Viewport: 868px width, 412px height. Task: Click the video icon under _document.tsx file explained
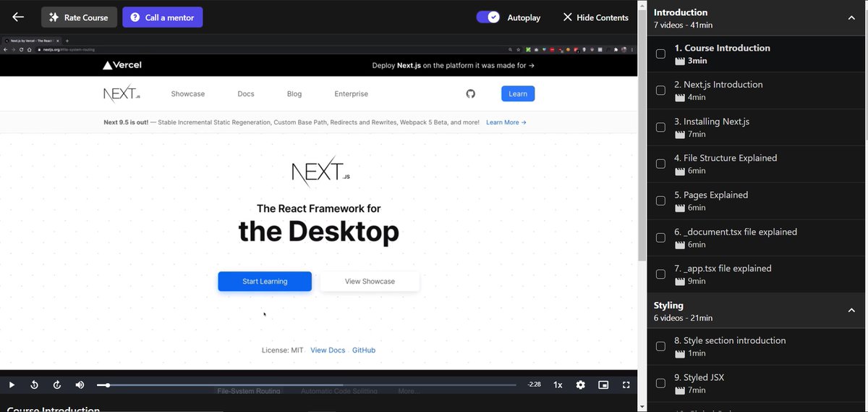pos(679,245)
